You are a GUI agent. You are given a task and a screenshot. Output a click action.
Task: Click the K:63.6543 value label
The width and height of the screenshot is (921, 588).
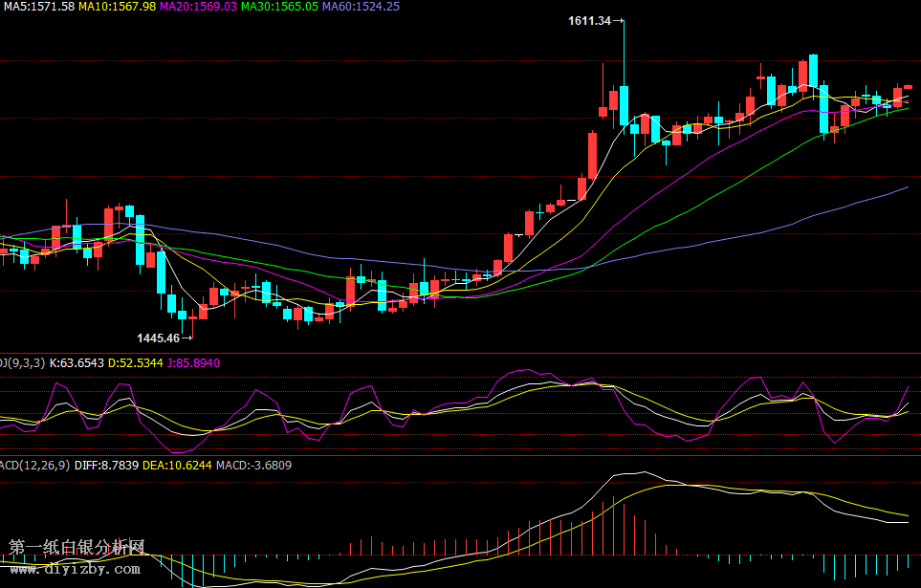77,363
